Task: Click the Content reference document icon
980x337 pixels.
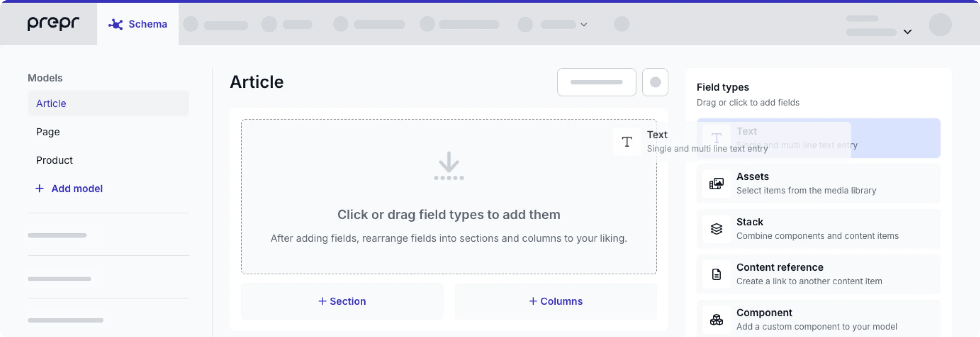Action: (716, 274)
